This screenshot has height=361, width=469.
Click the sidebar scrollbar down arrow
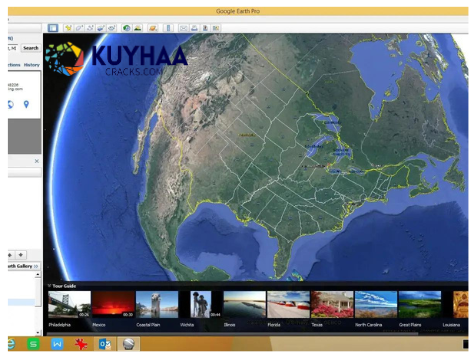[x=38, y=332]
